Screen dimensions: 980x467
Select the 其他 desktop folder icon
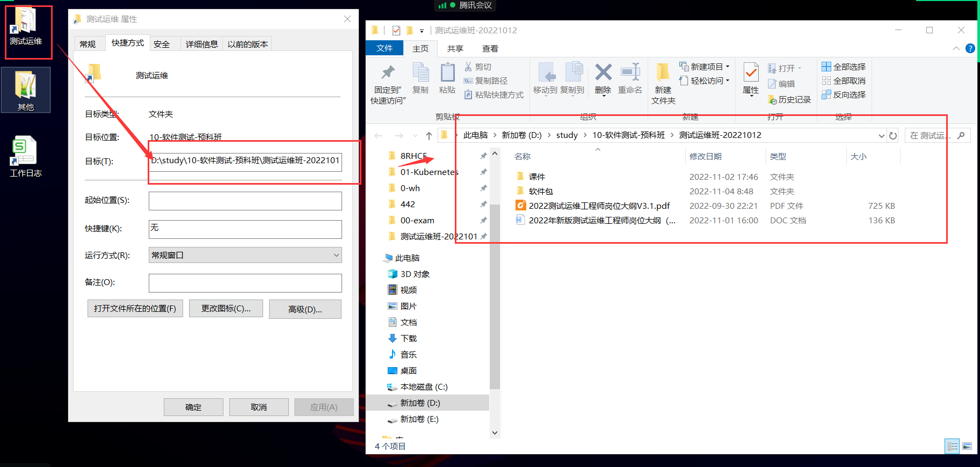25,90
